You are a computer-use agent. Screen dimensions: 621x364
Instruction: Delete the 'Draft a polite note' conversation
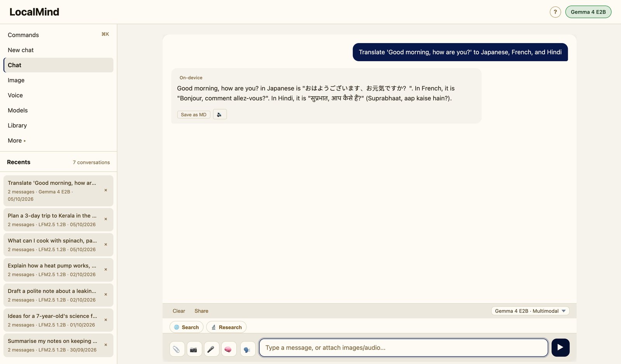pos(106,295)
